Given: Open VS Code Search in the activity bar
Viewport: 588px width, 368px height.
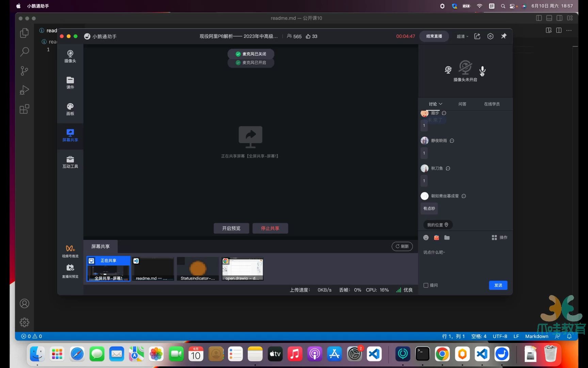Looking at the screenshot, I should coord(24,52).
